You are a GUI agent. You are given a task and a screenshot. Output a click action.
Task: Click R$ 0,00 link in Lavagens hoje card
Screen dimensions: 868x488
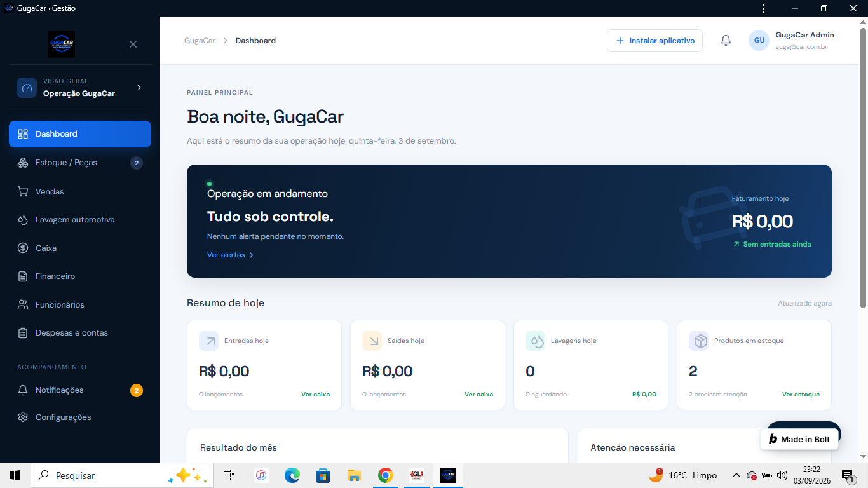(x=644, y=395)
